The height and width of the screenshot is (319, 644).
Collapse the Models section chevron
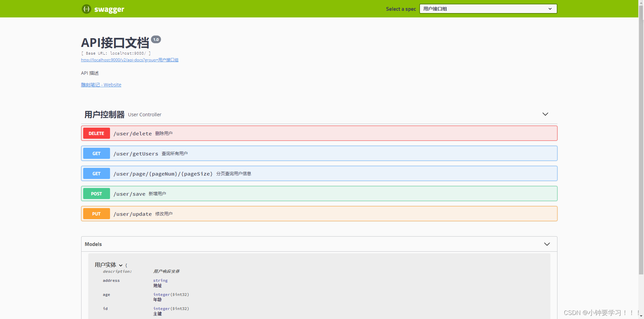coord(547,244)
